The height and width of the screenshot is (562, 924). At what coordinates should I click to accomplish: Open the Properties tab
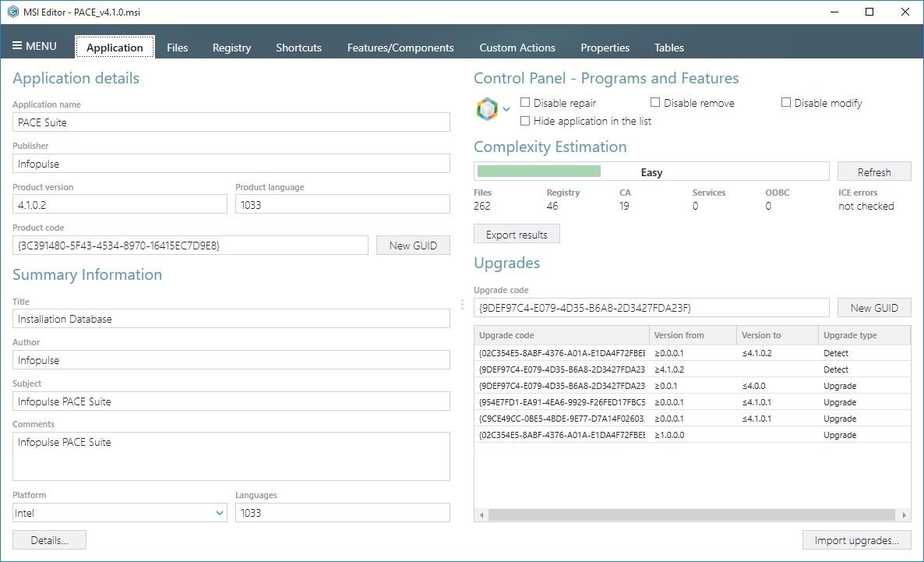[605, 48]
